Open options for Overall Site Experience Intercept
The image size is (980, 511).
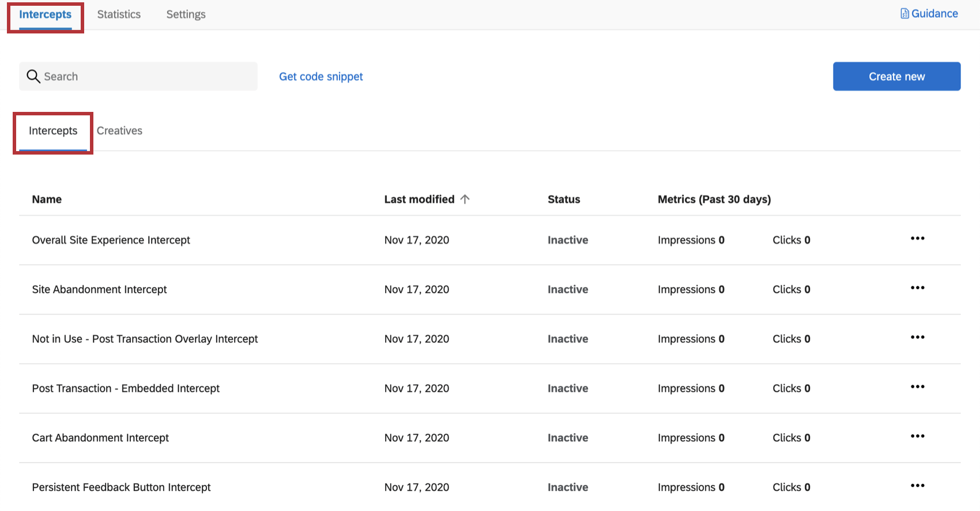pos(917,239)
